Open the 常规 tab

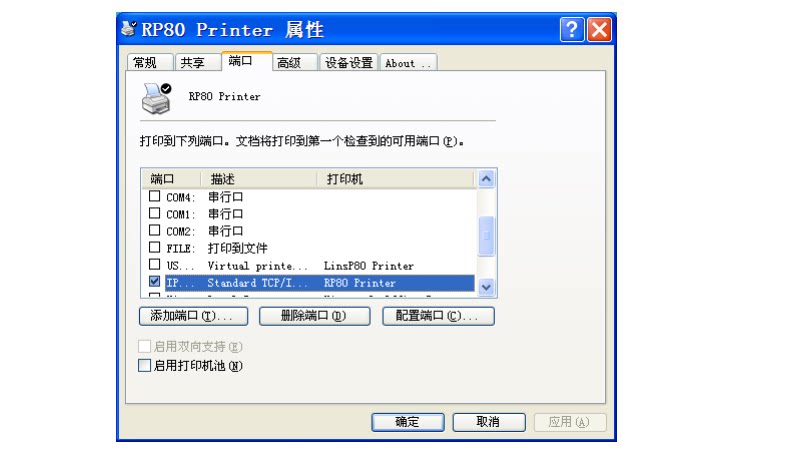pyautogui.click(x=150, y=63)
